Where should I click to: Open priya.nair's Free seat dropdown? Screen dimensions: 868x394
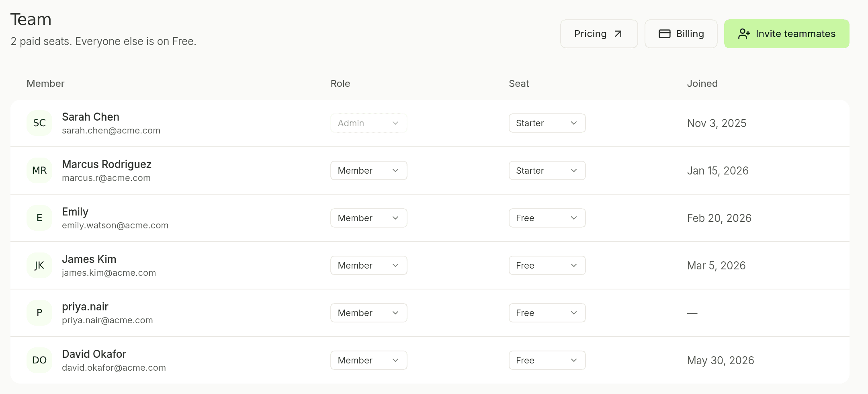pos(547,313)
